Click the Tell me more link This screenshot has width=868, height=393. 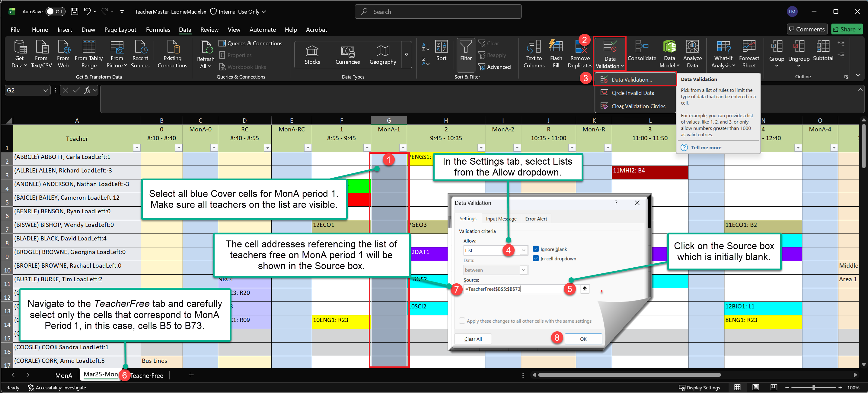(706, 147)
